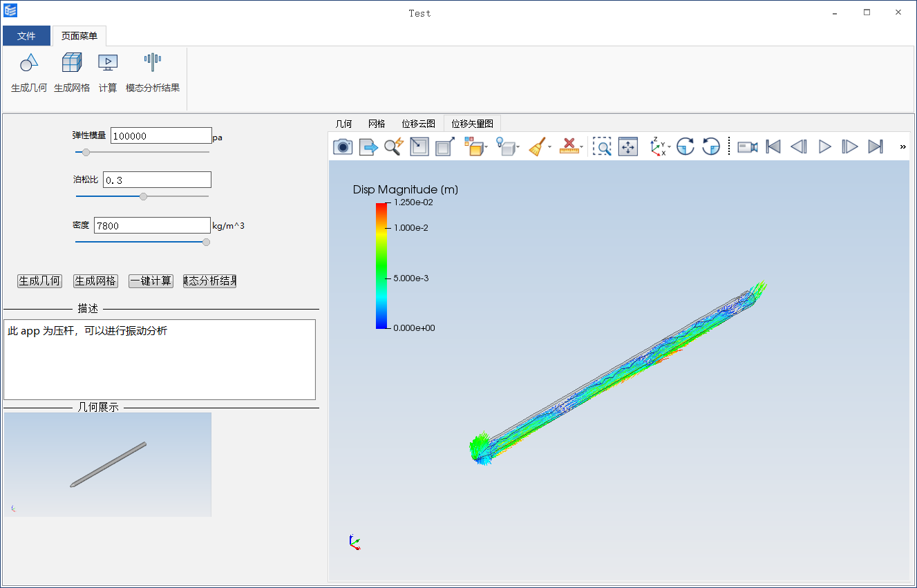Select the 页面菜单 ribbon tab

79,36
